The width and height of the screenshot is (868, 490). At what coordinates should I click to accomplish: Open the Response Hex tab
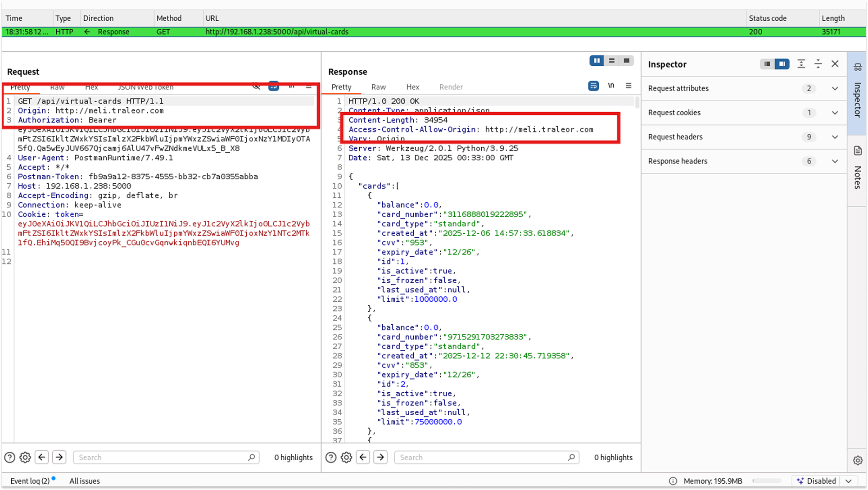(412, 87)
